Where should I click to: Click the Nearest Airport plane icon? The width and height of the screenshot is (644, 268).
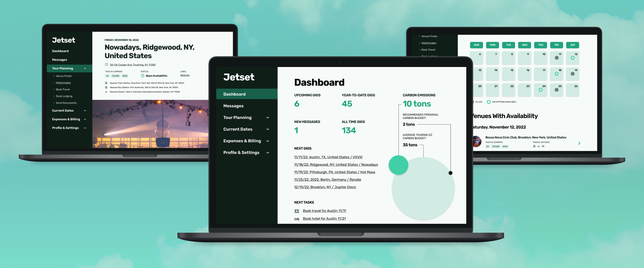(106, 92)
